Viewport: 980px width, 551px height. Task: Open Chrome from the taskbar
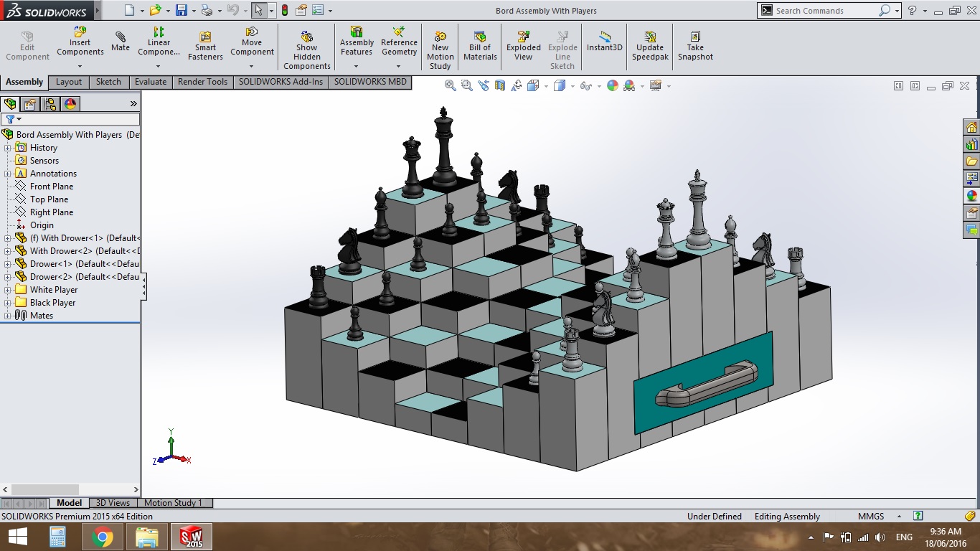(102, 537)
